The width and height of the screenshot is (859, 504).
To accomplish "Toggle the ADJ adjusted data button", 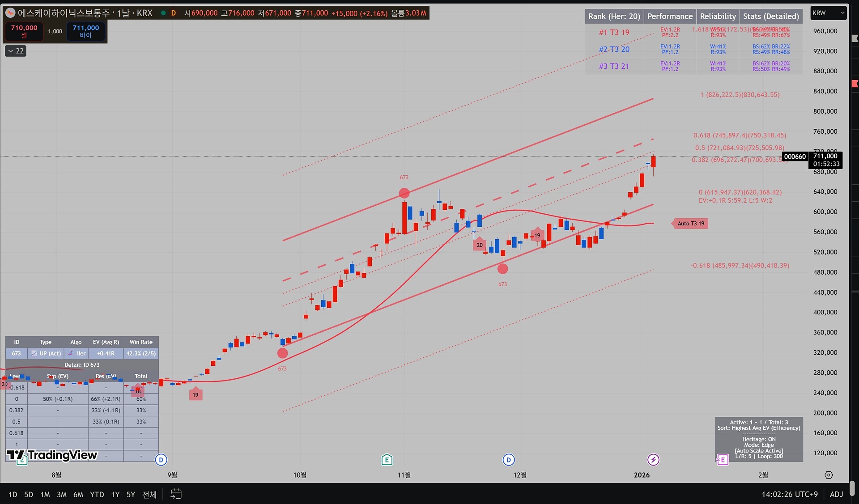I will point(836,494).
